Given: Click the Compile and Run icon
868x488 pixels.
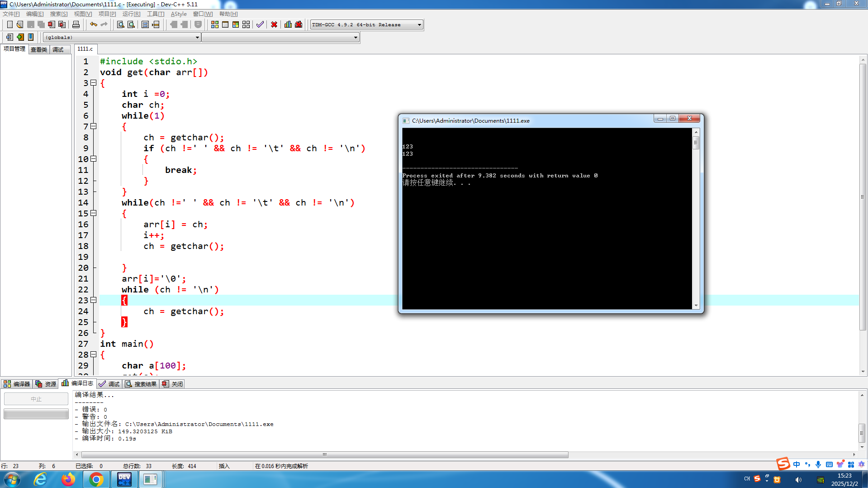Looking at the screenshot, I should (x=236, y=24).
